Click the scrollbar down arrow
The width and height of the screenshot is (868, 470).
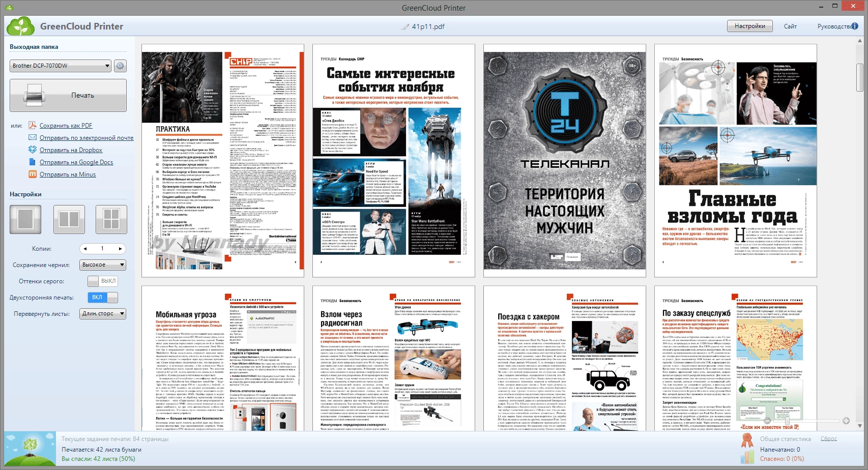pos(860,426)
